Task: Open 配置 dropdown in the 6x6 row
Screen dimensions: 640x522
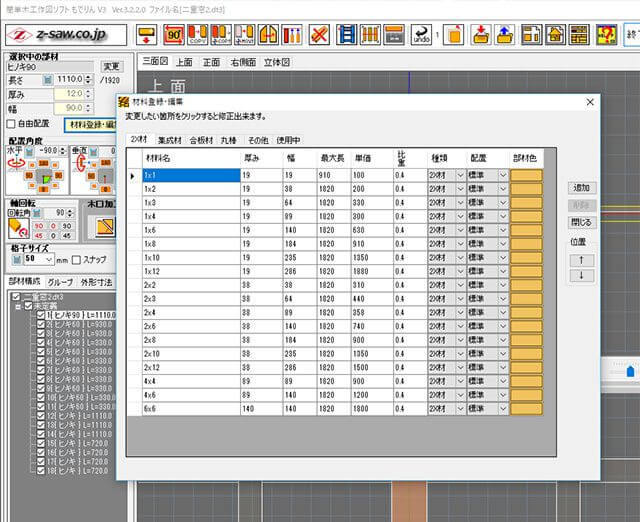Action: click(503, 409)
